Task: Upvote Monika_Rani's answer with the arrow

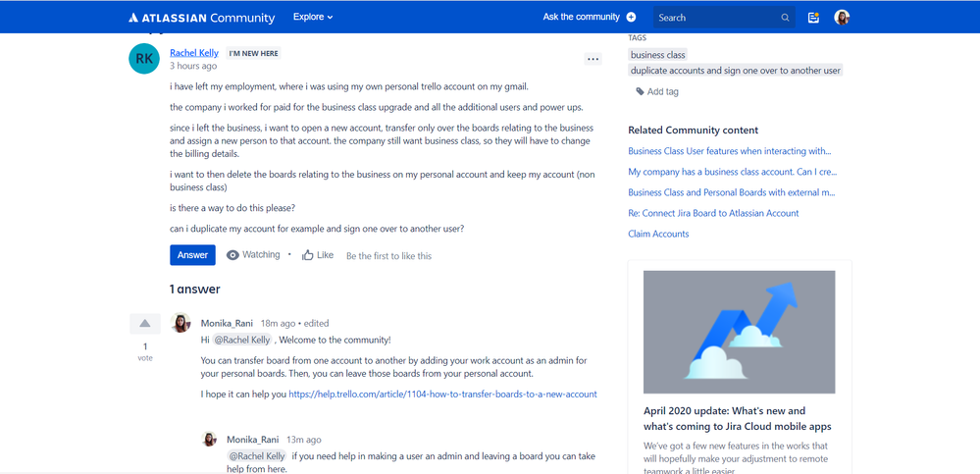Action: pyautogui.click(x=145, y=323)
